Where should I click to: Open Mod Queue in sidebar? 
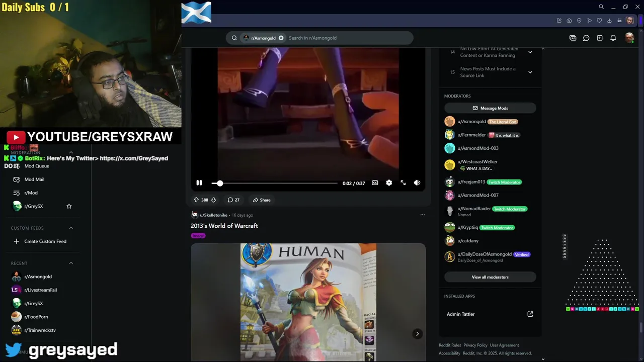pyautogui.click(x=37, y=166)
